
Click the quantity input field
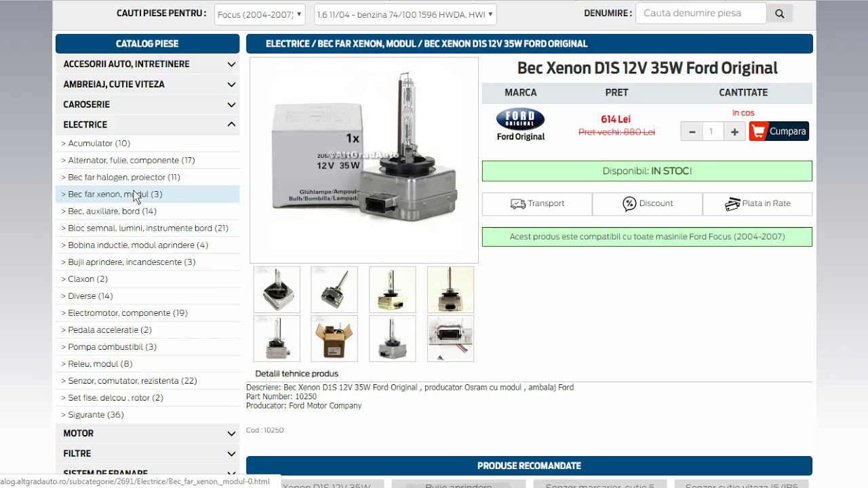711,131
